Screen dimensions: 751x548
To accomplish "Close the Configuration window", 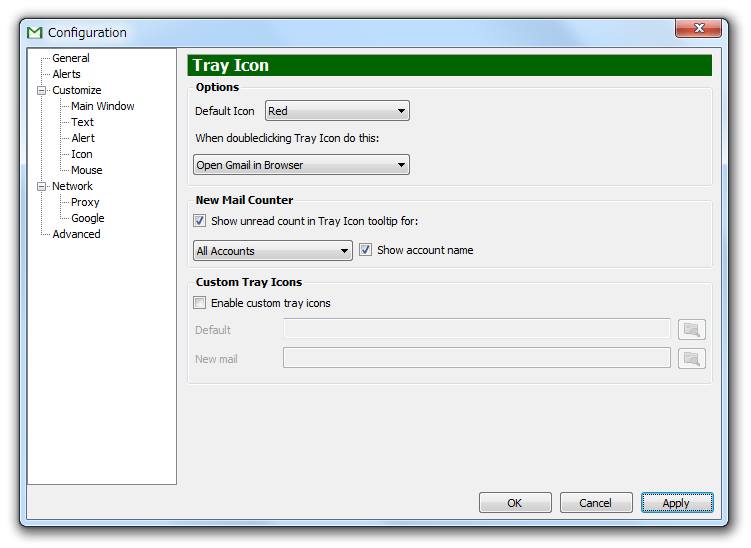I will [x=698, y=28].
